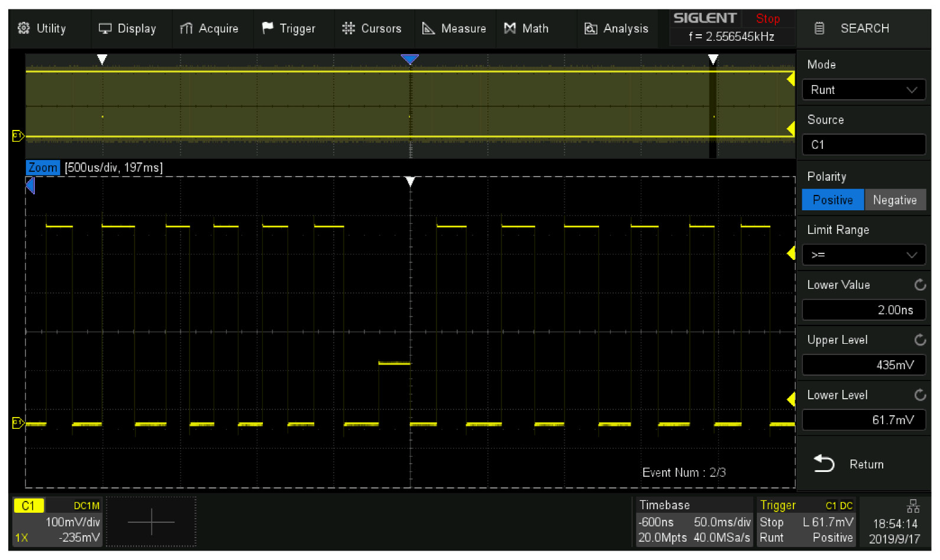Click the 1X probe attenuation label
Screen dimensions: 940x560
click(x=22, y=538)
